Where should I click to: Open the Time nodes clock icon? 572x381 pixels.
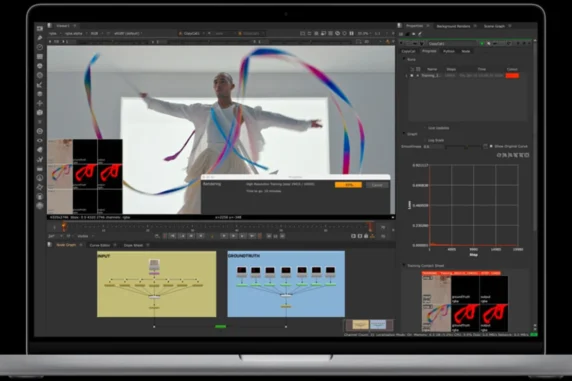click(40, 47)
